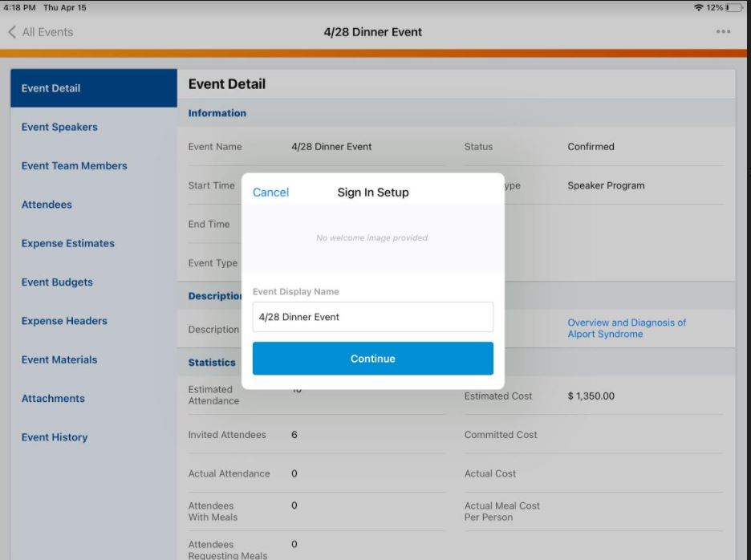Show the Event History section
This screenshot has width=751, height=560.
point(55,437)
